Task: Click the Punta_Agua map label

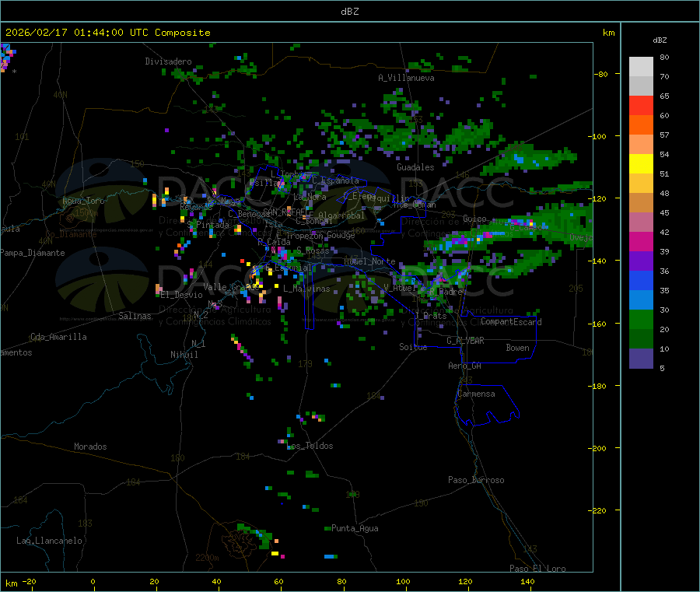Action: click(x=355, y=528)
